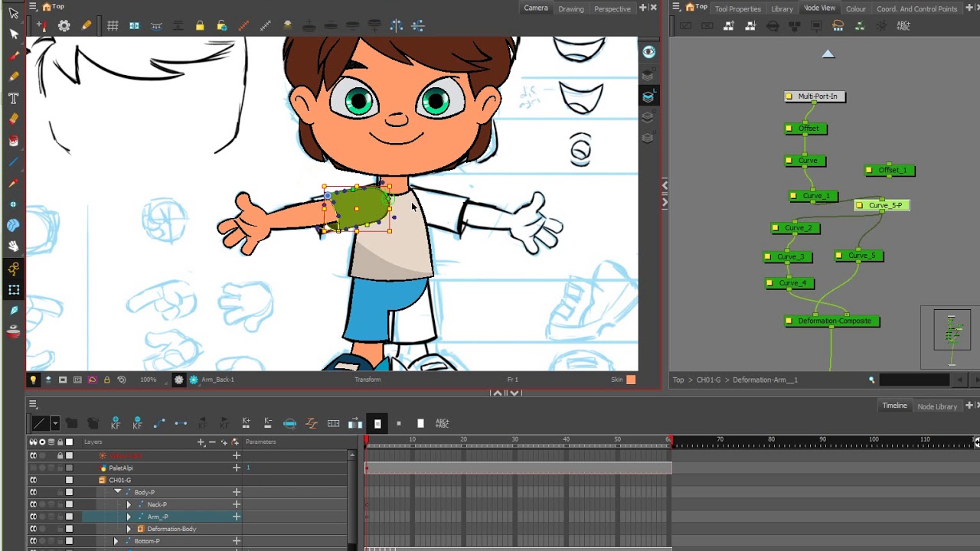Screen dimensions: 980x551
Task: Toggle visibility of Body-P layer
Action: 33,492
